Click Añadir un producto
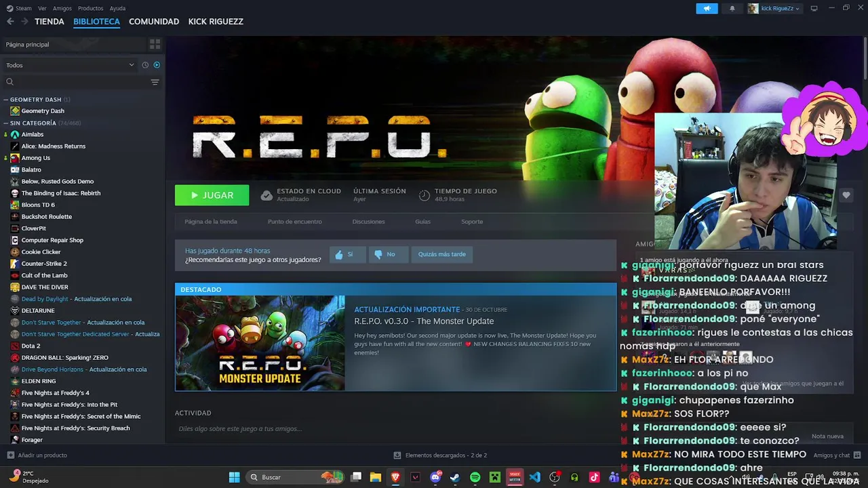 37,455
